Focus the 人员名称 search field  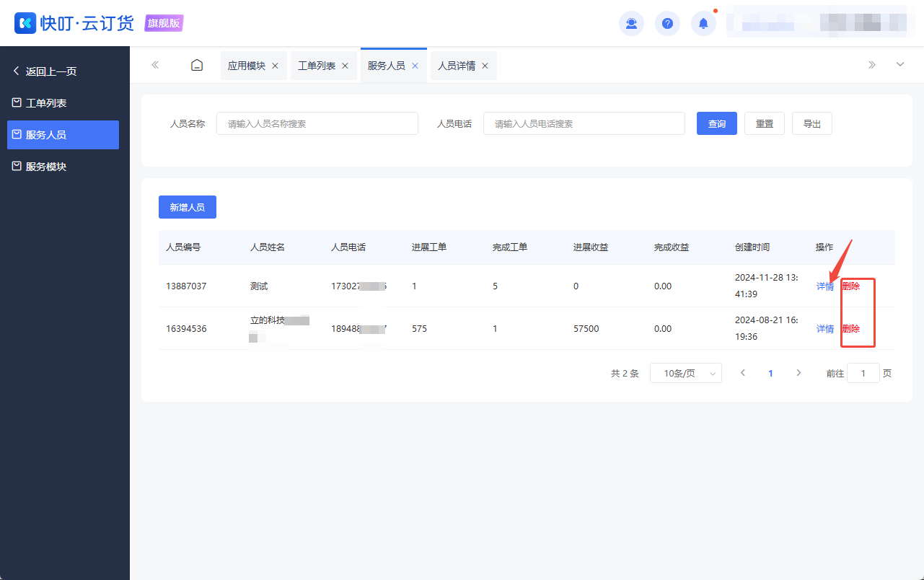[317, 123]
